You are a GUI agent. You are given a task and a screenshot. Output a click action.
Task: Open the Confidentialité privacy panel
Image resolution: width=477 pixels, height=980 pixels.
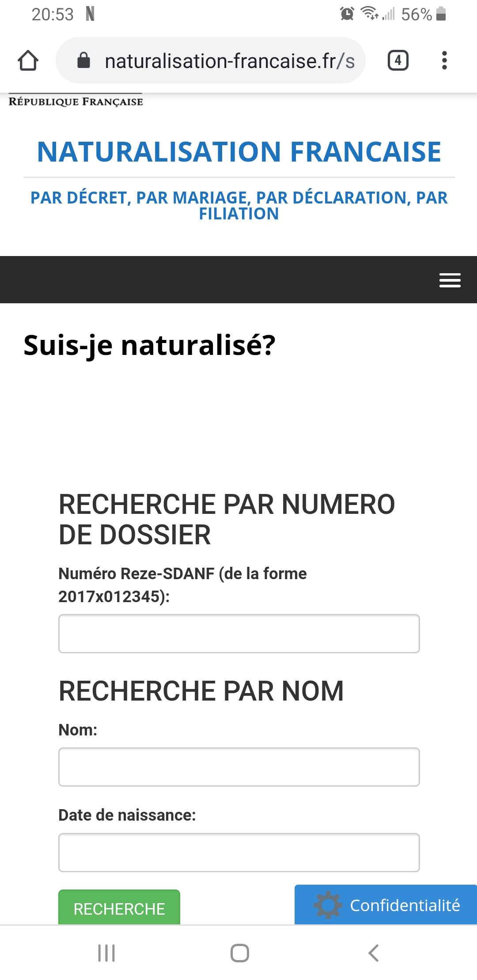click(386, 905)
